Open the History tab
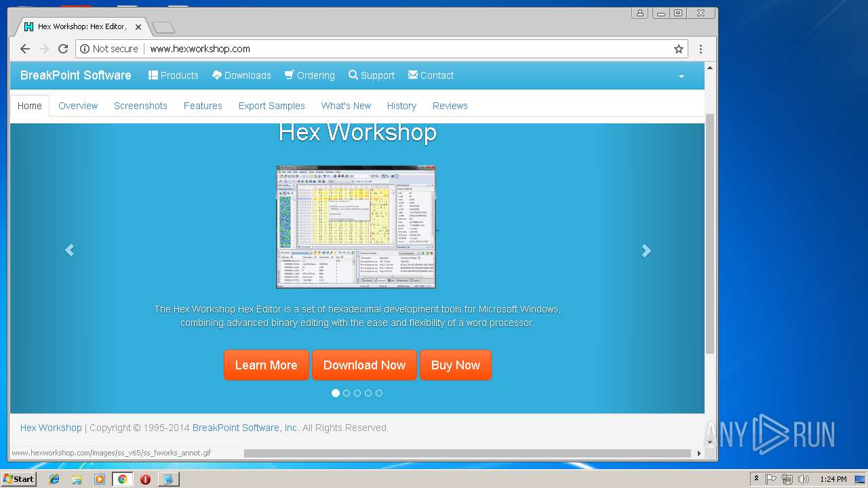868x488 pixels. 401,106
